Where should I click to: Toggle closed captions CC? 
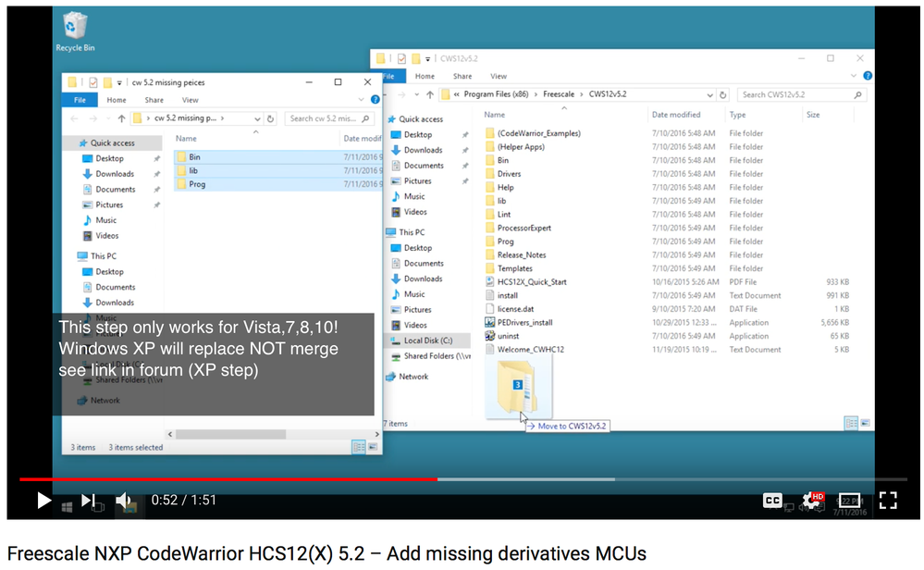pos(772,501)
